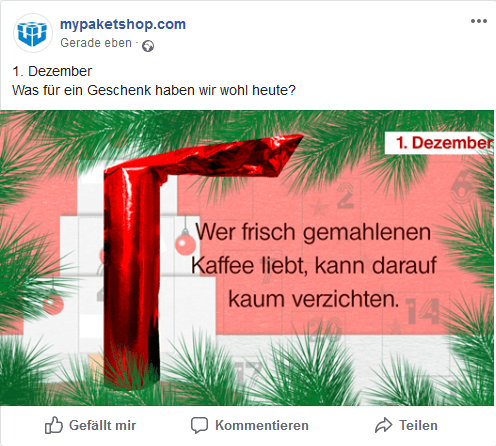Click the 'Teilen' label
The image size is (496, 446).
[418, 426]
